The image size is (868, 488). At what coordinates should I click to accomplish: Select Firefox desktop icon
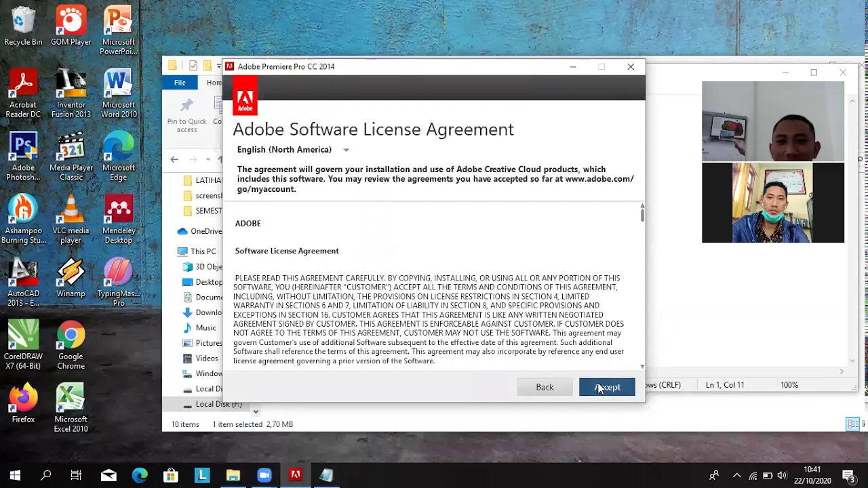pos(23,404)
